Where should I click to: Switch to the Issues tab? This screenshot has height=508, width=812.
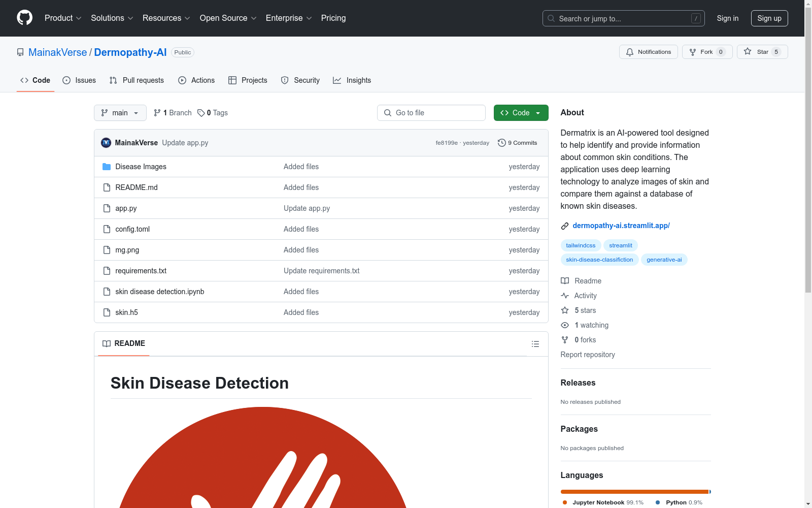(x=79, y=80)
